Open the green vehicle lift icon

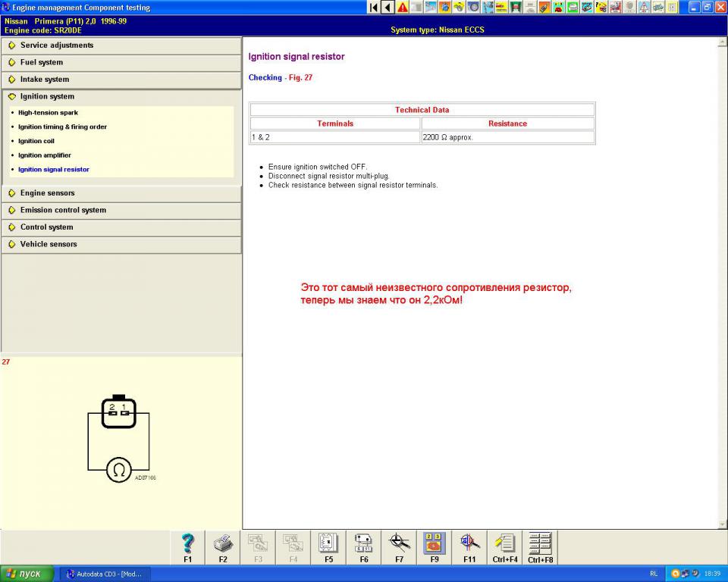[516, 7]
